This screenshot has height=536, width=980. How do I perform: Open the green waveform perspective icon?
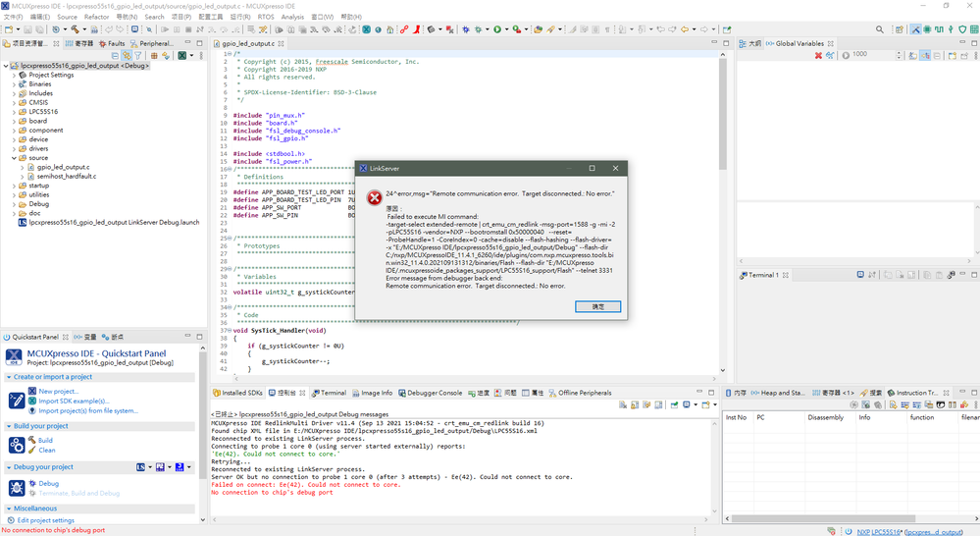click(x=939, y=29)
